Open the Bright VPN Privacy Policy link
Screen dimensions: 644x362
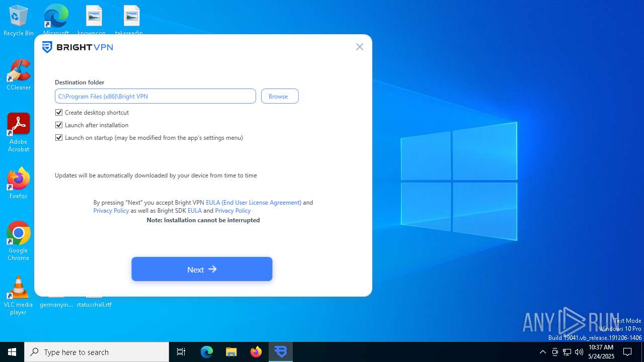(111, 211)
